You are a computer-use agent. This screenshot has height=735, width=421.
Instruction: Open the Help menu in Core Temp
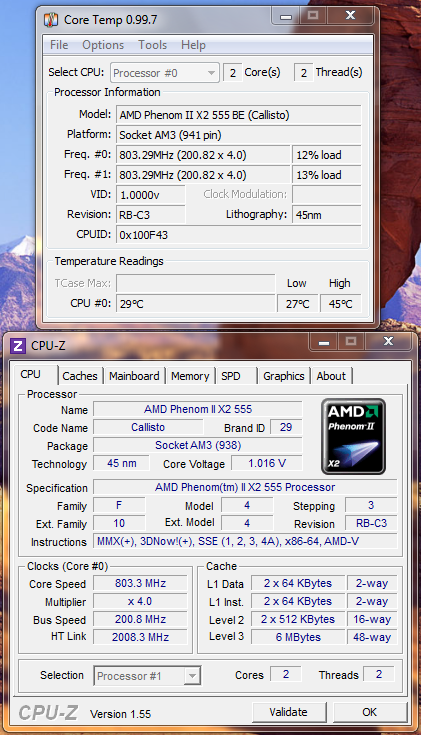click(193, 45)
